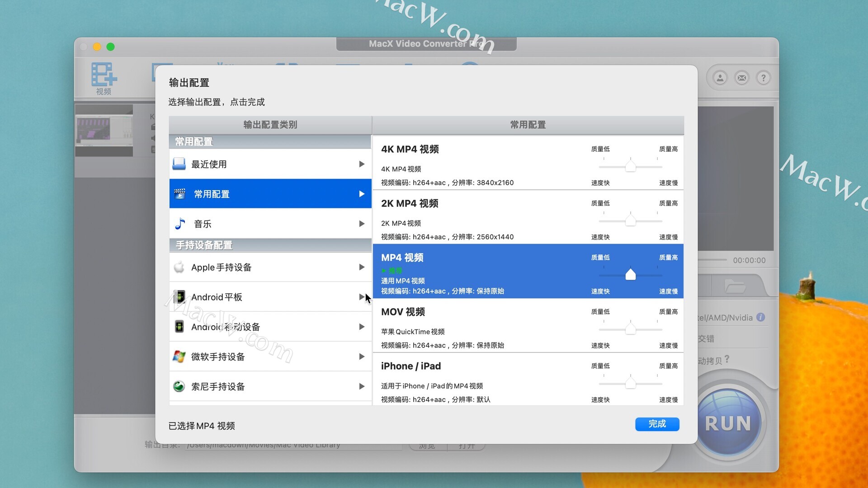Expand the 音乐 category arrow
Viewport: 868px width, 488px height.
tap(362, 224)
